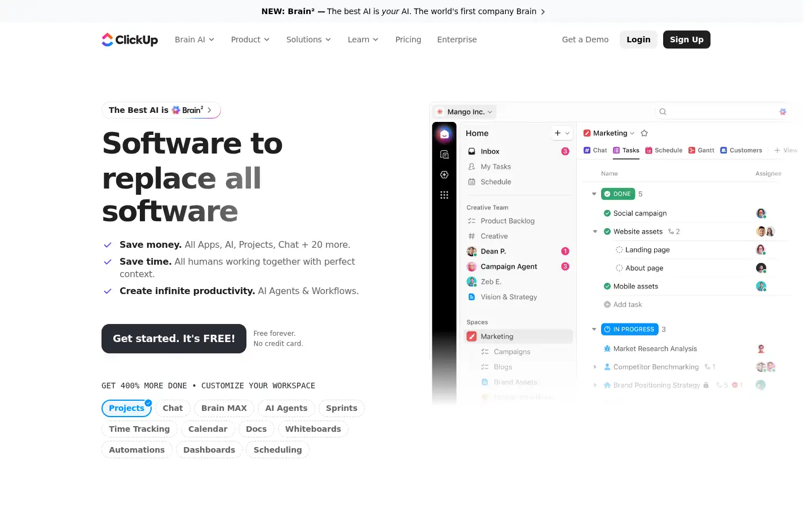Switch to the Gantt tab

(x=701, y=150)
